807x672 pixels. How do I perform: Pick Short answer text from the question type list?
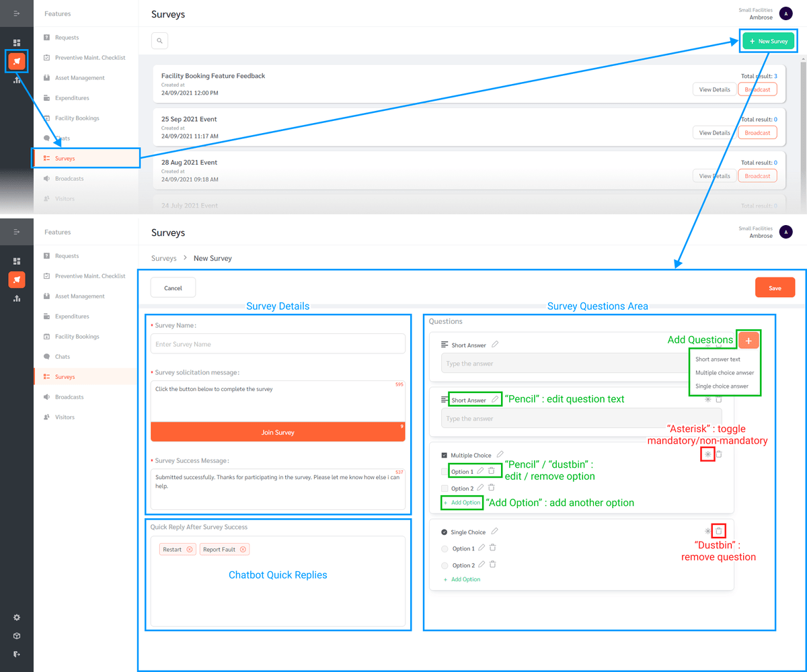pos(718,359)
